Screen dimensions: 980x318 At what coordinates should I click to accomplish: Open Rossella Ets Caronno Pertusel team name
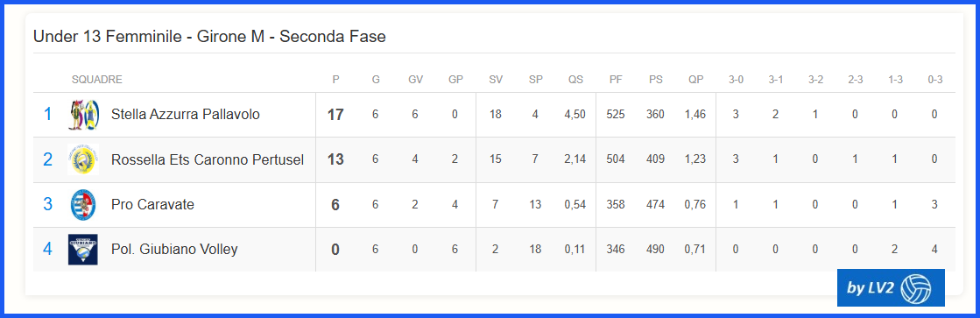(208, 160)
